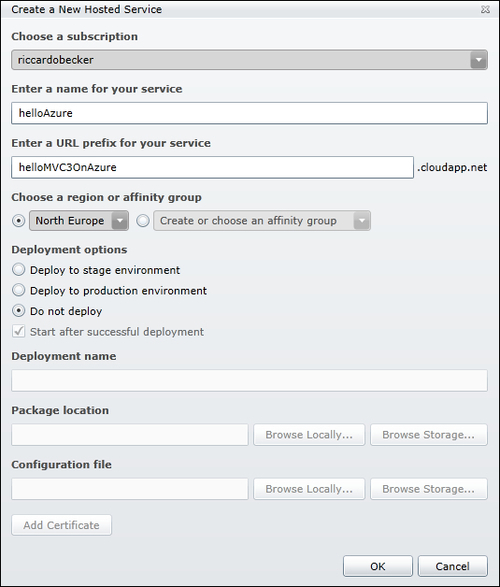Image resolution: width=500 pixels, height=587 pixels.
Task: Select the affinity group radio button
Action: 143,220
